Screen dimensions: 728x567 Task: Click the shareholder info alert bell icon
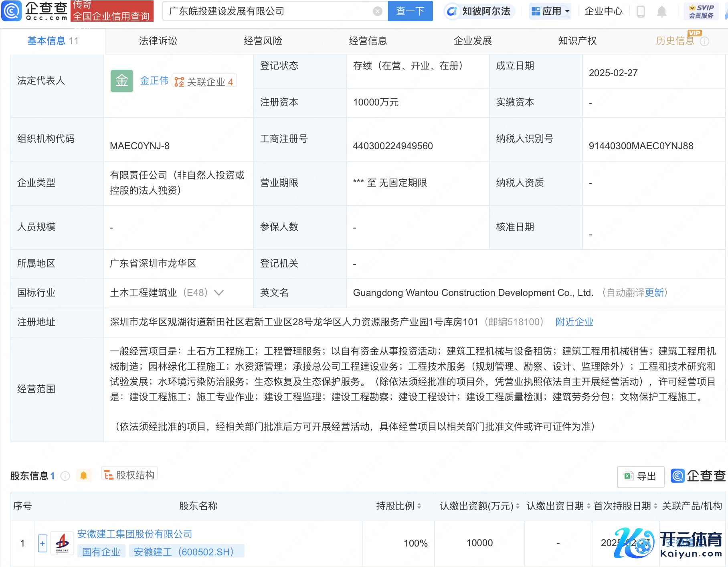(83, 476)
